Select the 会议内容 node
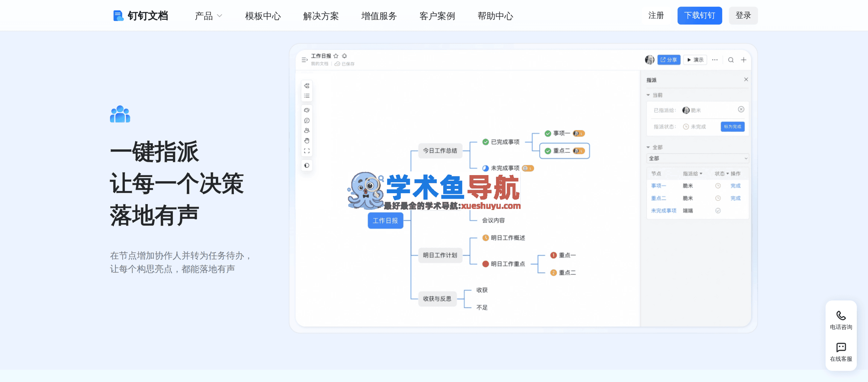The image size is (868, 382). [493, 220]
